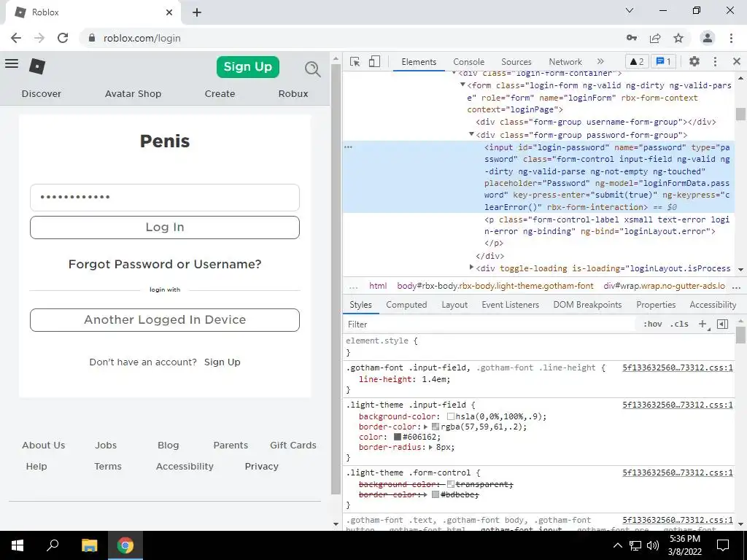Viewport: 747px width, 560px height.
Task: Collapse the login-form form node
Action: coord(462,85)
